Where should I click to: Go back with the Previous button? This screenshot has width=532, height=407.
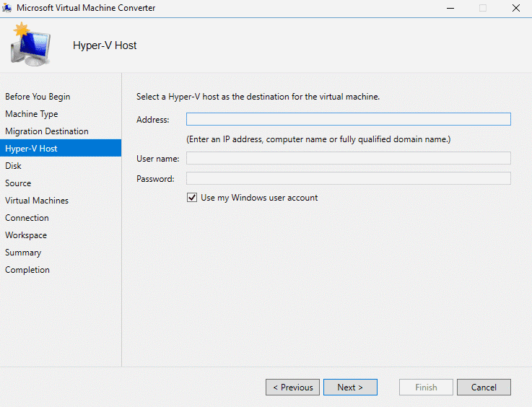292,388
